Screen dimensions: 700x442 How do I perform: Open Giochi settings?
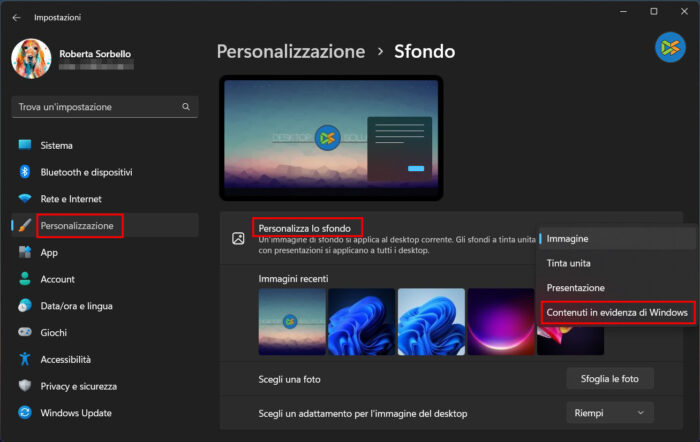click(54, 333)
